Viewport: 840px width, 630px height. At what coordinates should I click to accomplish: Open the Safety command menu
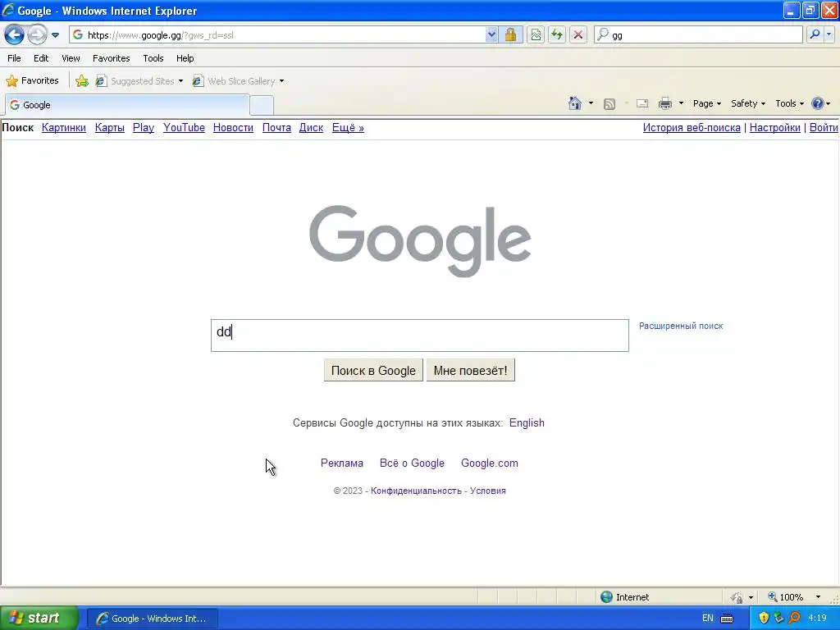pyautogui.click(x=748, y=103)
